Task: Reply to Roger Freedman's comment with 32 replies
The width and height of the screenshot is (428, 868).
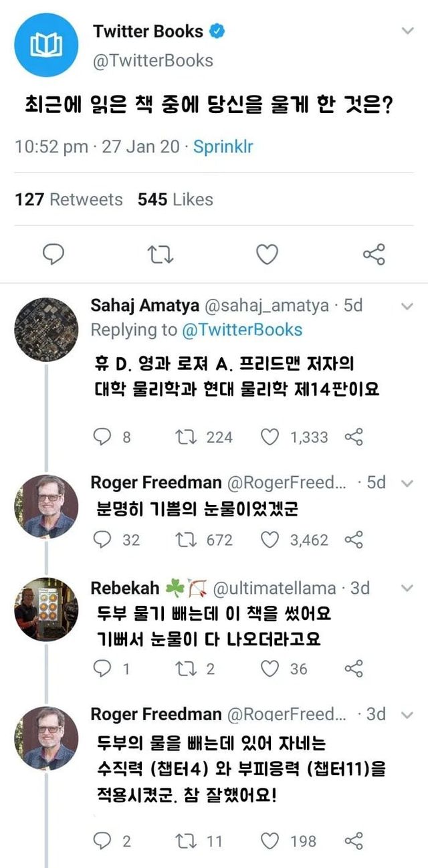Action: click(x=102, y=540)
